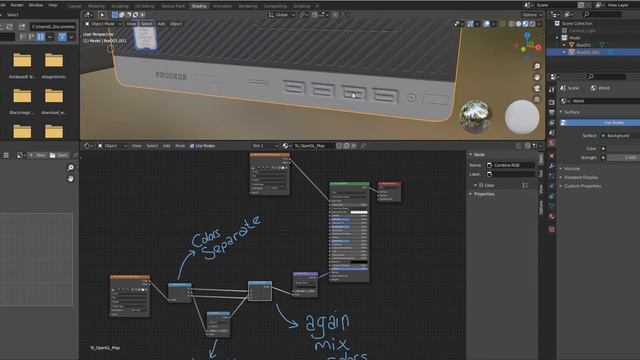
Task: Click the New button in image editor
Action: [38, 155]
